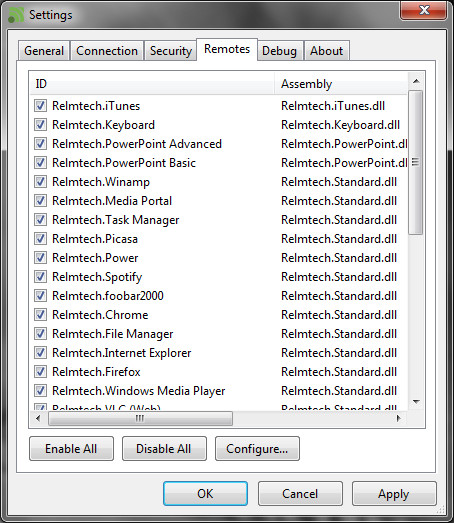Viewport: 454px width, 523px height.
Task: Select the Remotes tab
Action: (227, 49)
